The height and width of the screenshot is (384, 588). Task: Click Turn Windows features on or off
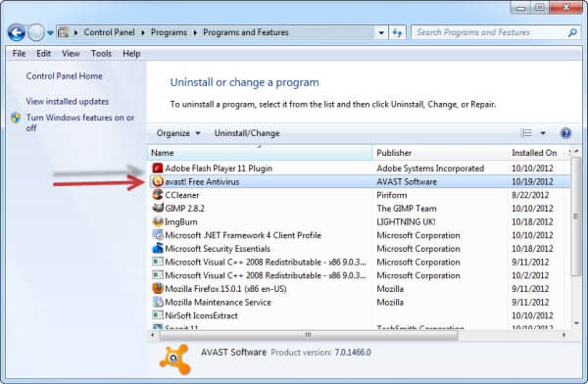point(80,122)
